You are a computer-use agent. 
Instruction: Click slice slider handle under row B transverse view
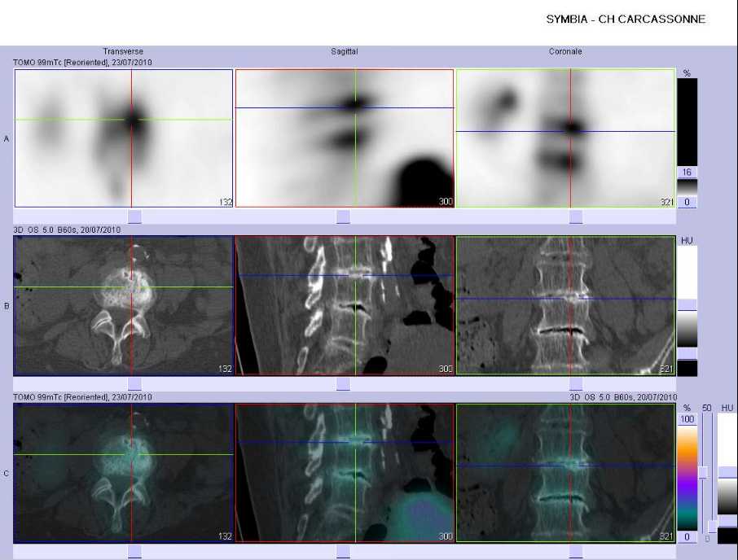[134, 384]
